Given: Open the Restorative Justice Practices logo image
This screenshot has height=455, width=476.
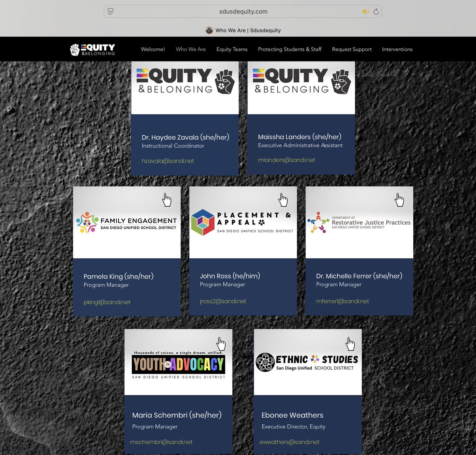Looking at the screenshot, I should 359,223.
